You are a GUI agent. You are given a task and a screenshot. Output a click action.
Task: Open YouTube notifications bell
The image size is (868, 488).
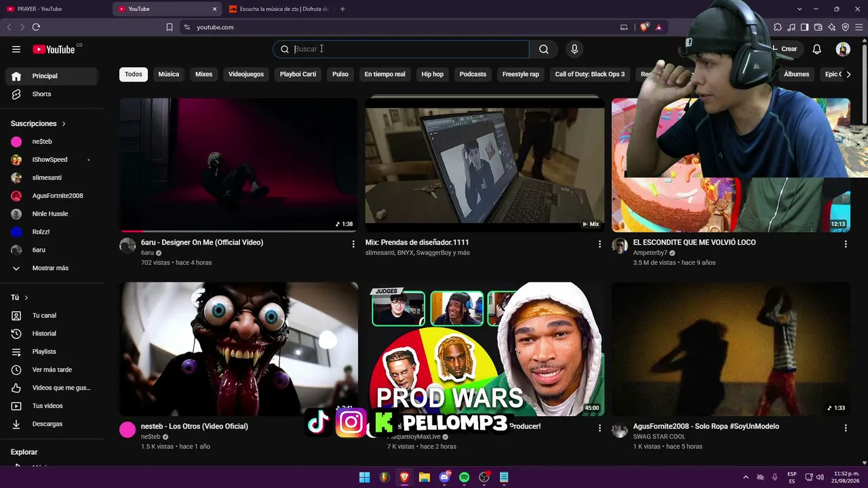[817, 49]
